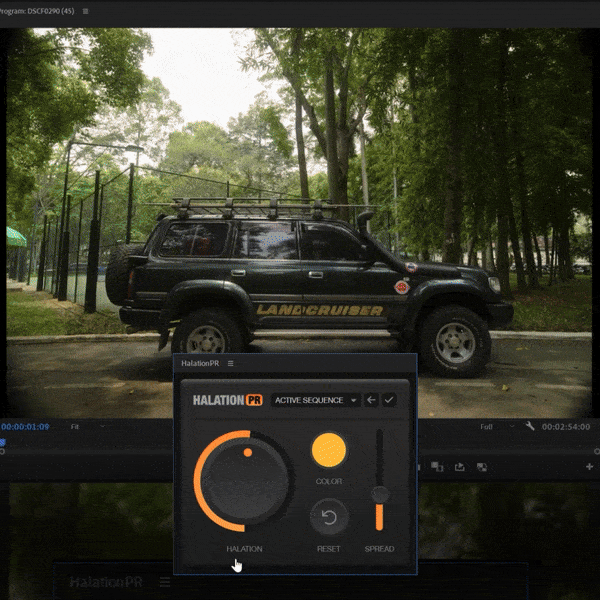
Task: Open the Fit zoom level dropdown
Action: tap(75, 427)
